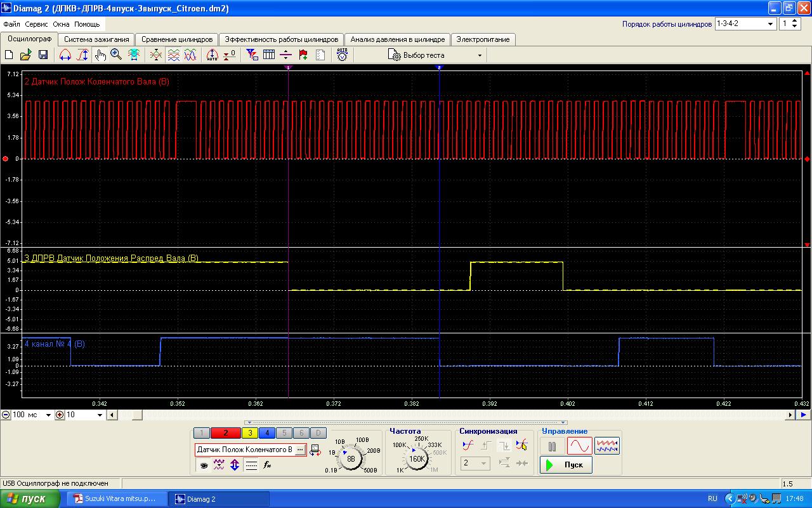Toggle channel 5 button

(x=284, y=433)
